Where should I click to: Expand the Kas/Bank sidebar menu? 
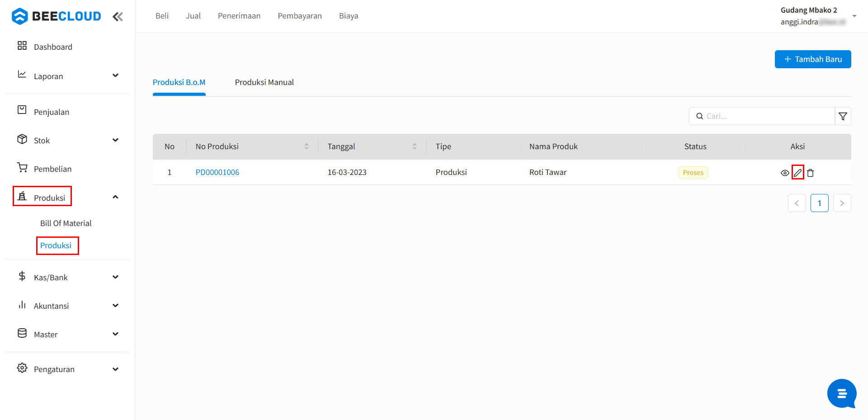pos(68,278)
